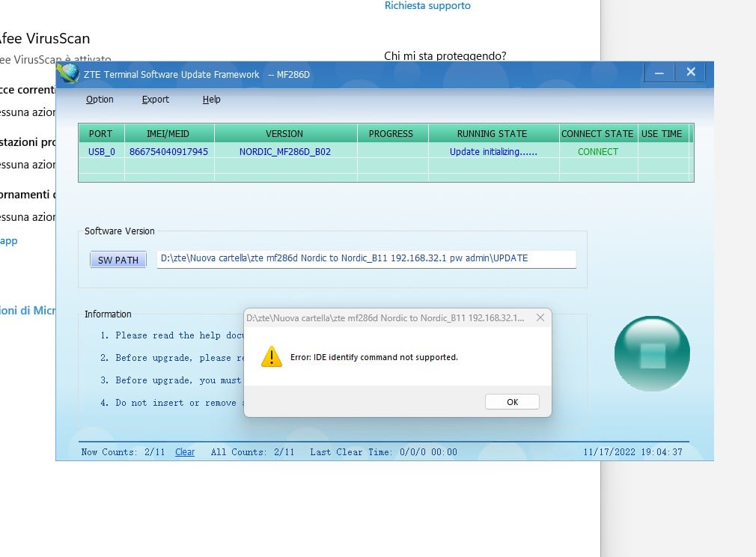
Task: Select the NORDIC_MF286D_B02 version cell
Action: 285,151
